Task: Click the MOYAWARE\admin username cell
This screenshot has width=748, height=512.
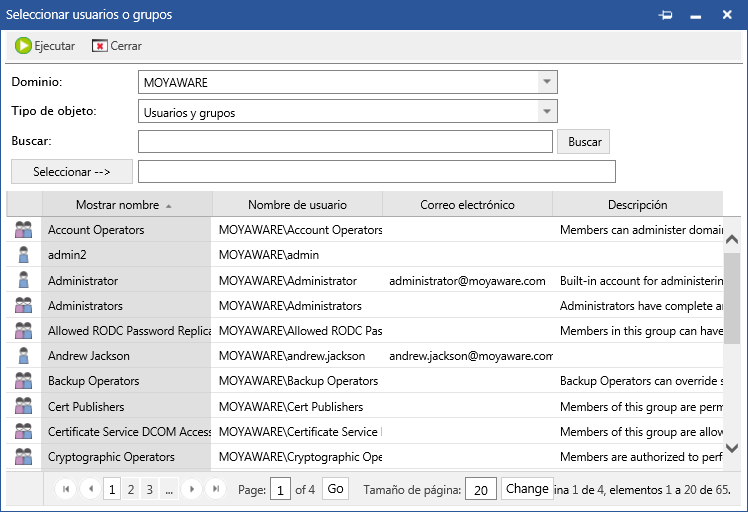Action: point(297,254)
